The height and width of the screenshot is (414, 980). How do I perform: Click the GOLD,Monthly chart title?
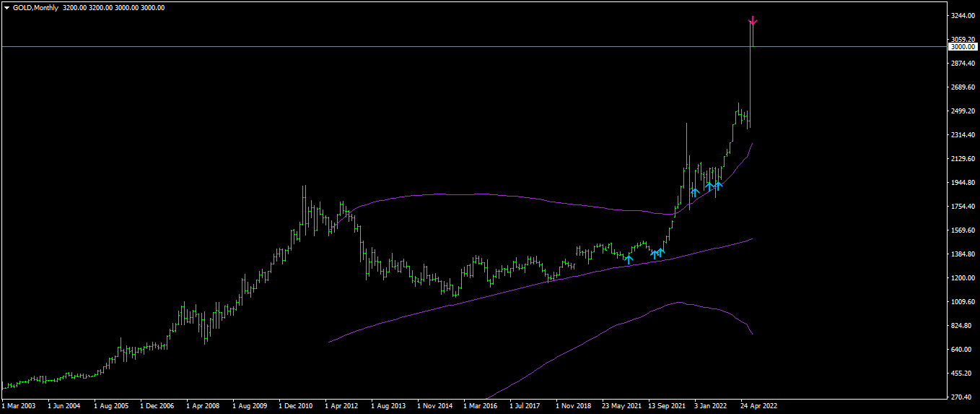[35, 8]
